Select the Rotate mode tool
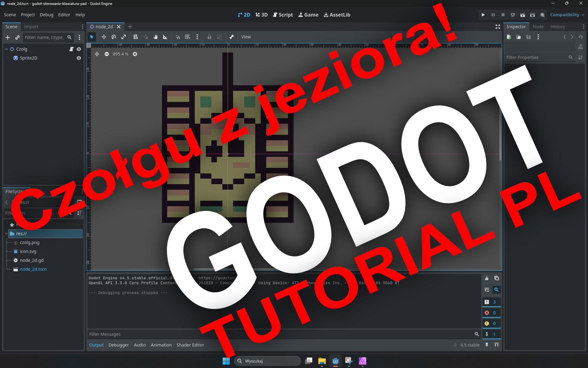 [x=114, y=37]
